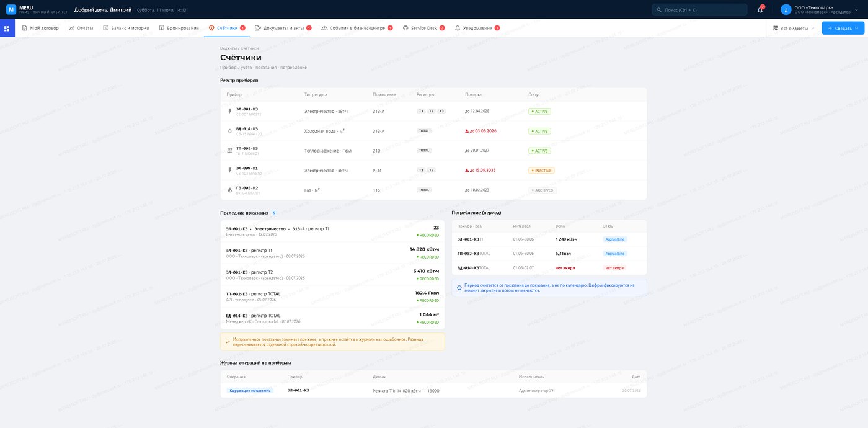Open the Создать button dropdown
This screenshot has height=428, width=868.
click(843, 28)
